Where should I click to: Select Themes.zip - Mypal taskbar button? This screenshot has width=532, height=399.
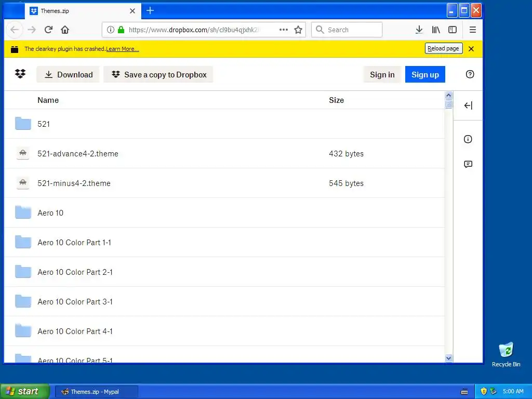(x=96, y=392)
